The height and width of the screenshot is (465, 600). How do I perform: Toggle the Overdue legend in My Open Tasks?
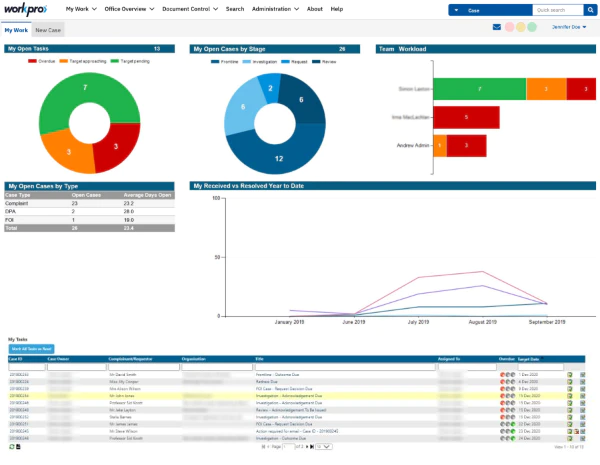point(42,61)
